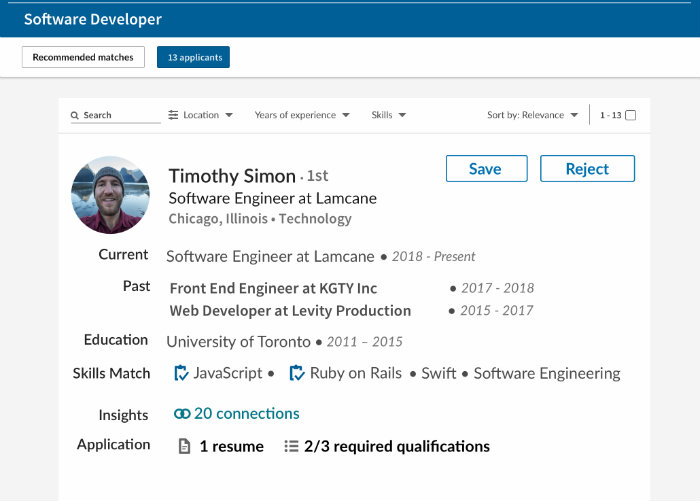Open the resume document icon
The image size is (700, 501).
[184, 446]
